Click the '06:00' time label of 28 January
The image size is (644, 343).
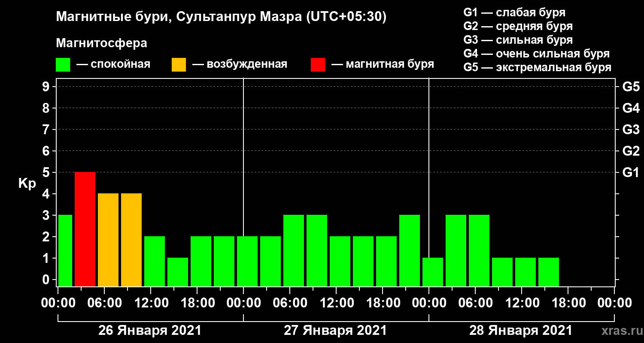click(x=475, y=303)
